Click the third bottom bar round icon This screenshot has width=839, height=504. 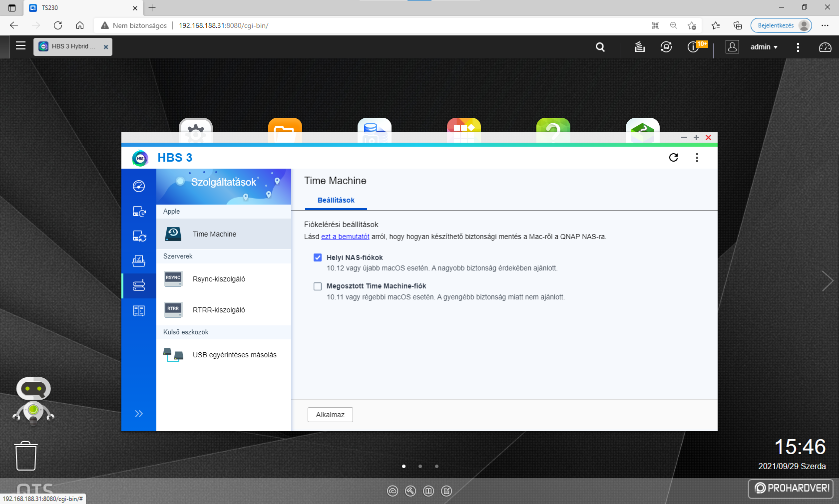coord(428,491)
